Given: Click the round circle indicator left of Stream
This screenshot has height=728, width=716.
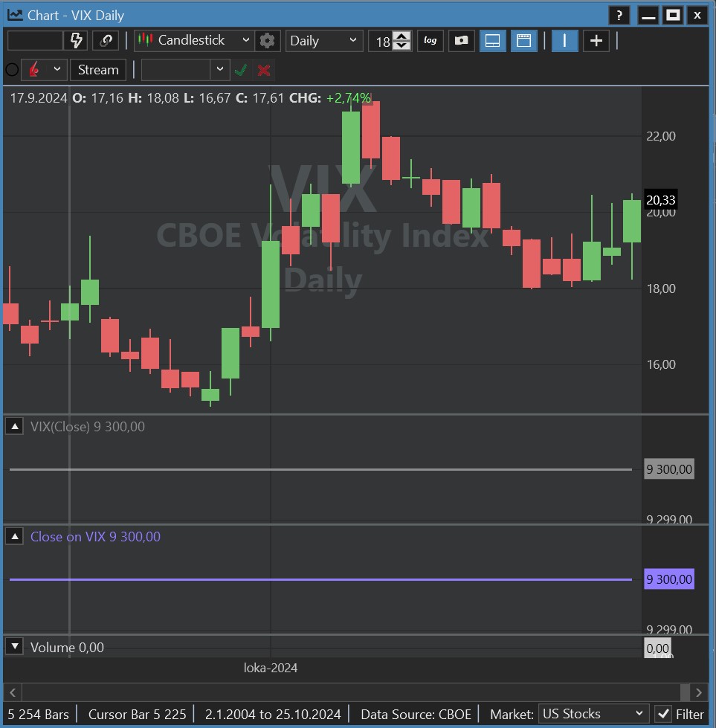Looking at the screenshot, I should [12, 70].
